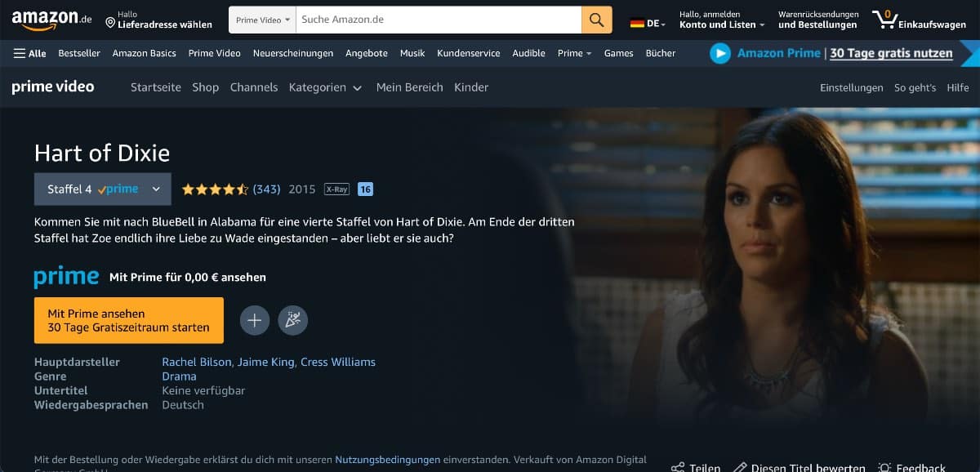This screenshot has height=472, width=980.
Task: Go to Neuerscheinungen
Action: tap(293, 53)
